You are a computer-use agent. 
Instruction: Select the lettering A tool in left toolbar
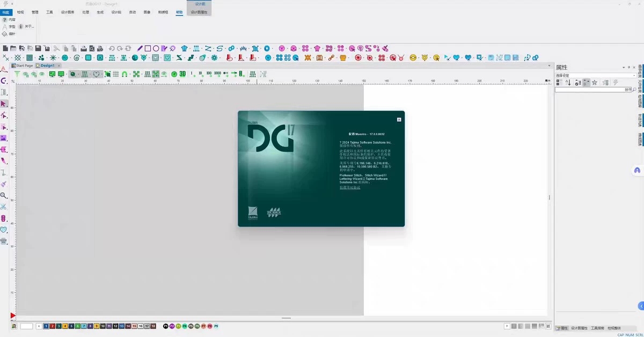tap(4, 69)
